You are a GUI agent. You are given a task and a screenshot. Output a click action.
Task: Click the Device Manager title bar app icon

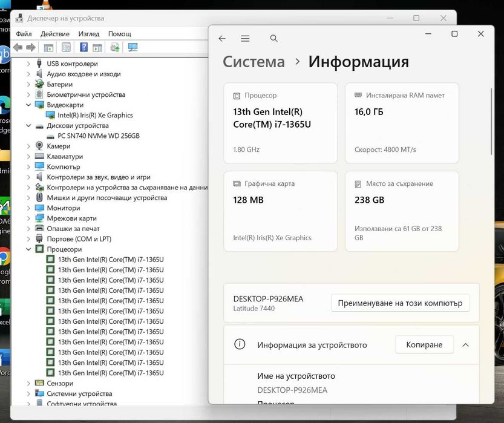tap(19, 18)
